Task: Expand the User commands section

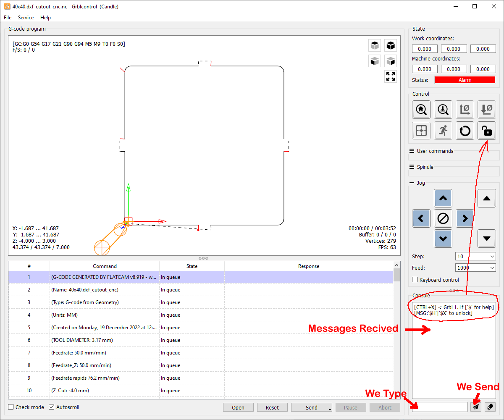Action: 431,151
